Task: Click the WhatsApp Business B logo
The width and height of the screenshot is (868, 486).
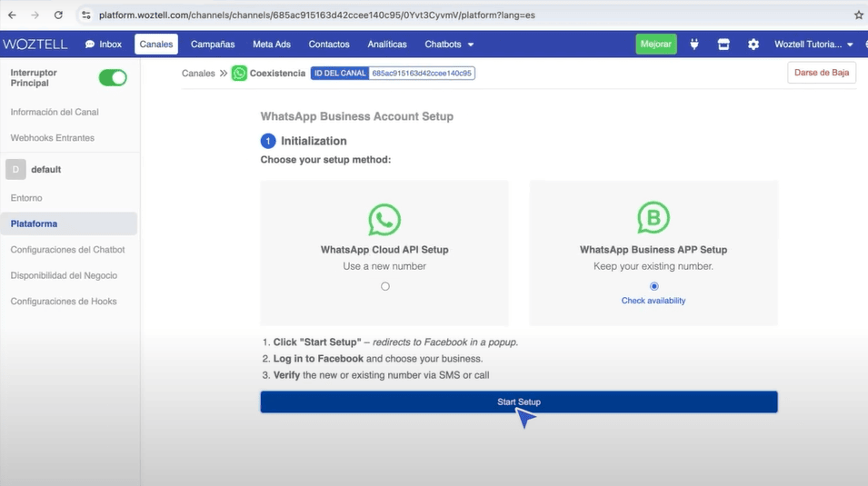Action: pos(653,217)
